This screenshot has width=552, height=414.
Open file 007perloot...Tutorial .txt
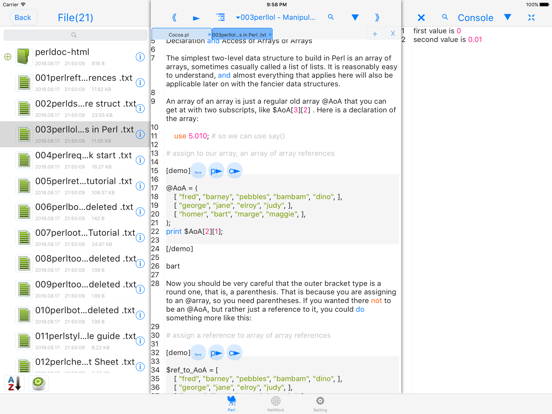click(74, 237)
